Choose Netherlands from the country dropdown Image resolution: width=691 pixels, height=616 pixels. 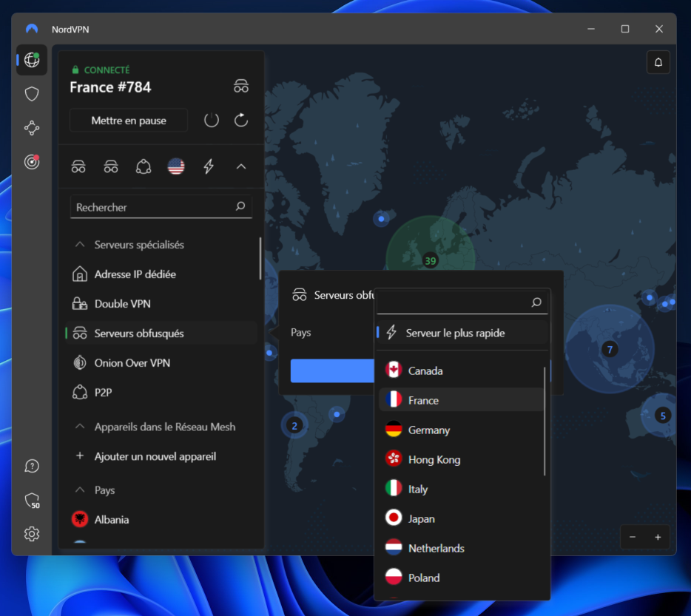[x=462, y=548]
